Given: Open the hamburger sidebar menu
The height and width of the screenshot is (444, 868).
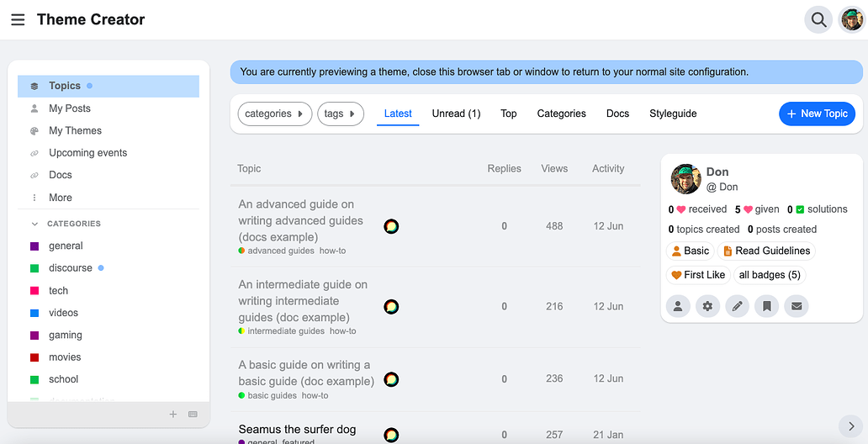Looking at the screenshot, I should pyautogui.click(x=18, y=19).
